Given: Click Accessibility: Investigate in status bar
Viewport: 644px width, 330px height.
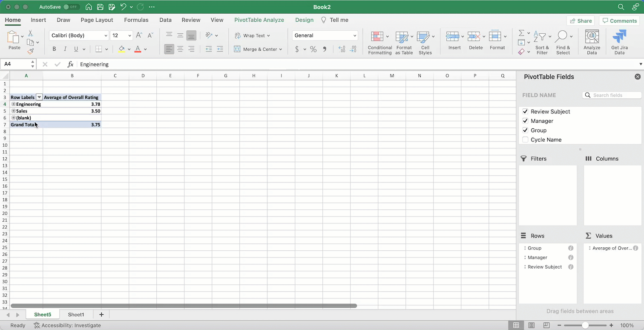Looking at the screenshot, I should (x=67, y=325).
